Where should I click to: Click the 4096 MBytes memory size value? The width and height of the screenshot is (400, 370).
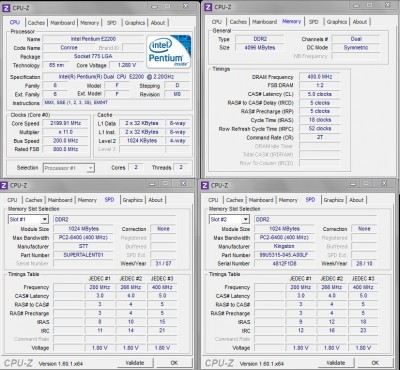260,48
